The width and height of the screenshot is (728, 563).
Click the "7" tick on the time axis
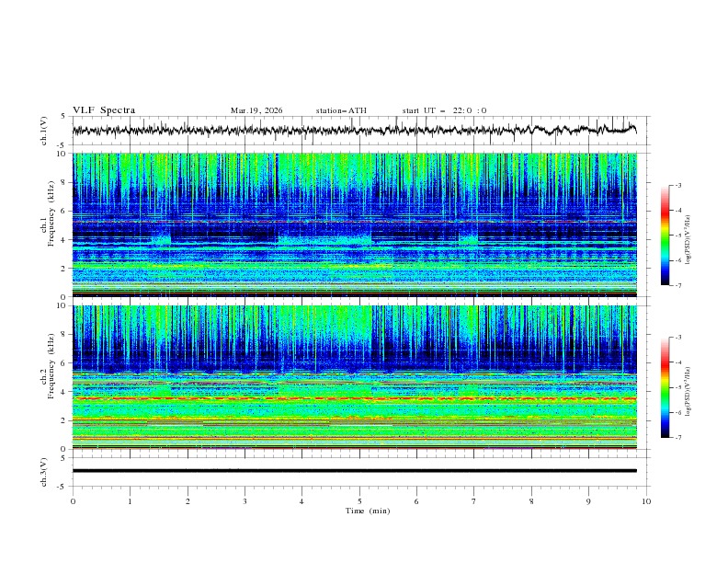pyautogui.click(x=474, y=501)
